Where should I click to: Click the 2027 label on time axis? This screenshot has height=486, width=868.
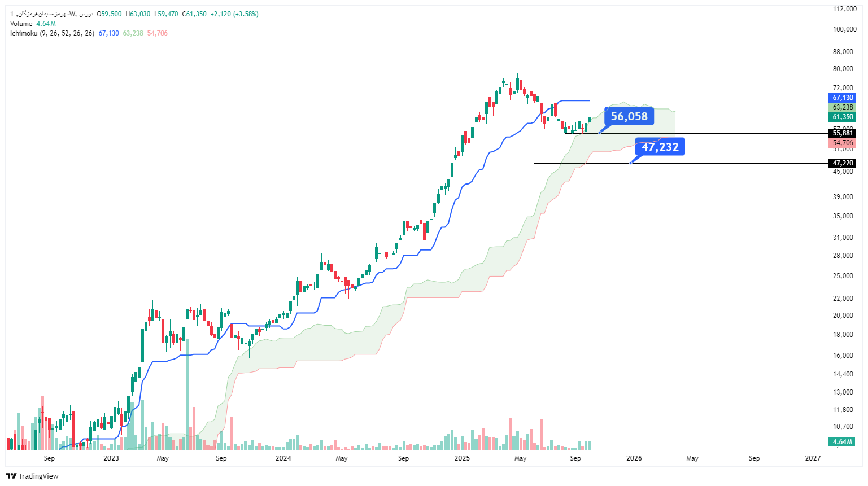813,458
